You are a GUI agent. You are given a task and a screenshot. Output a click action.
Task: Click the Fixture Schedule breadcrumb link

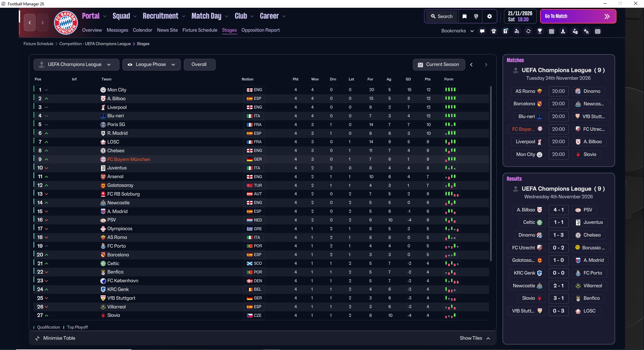point(38,44)
